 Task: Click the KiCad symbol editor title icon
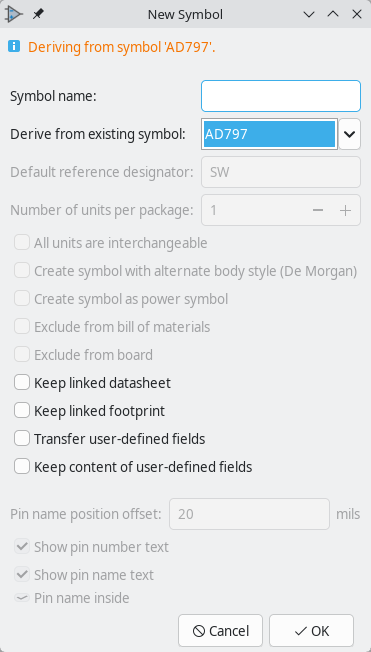click(13, 15)
